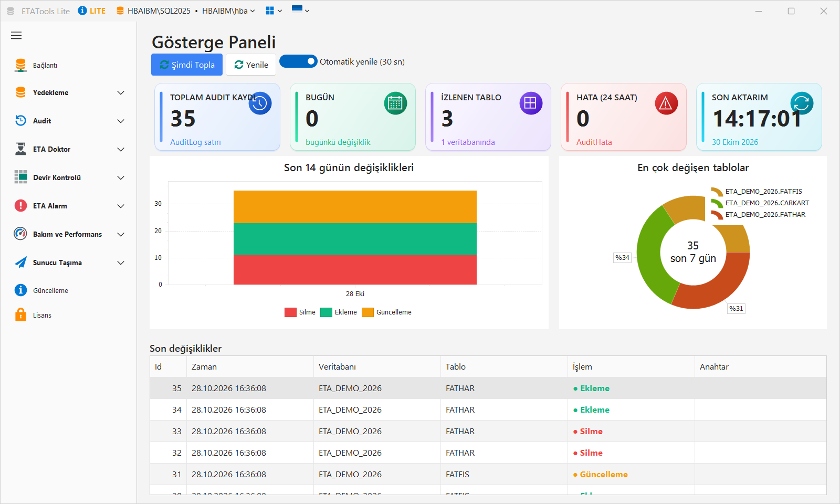
Task: Expand the ETA Alarm chevron
Action: 121,206
